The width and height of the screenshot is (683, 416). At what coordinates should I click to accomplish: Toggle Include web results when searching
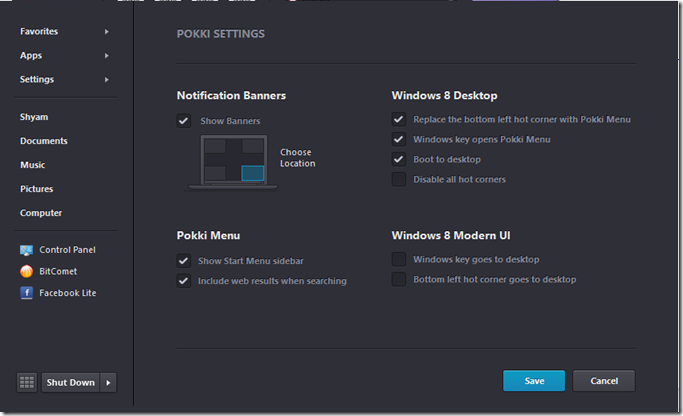(x=183, y=281)
